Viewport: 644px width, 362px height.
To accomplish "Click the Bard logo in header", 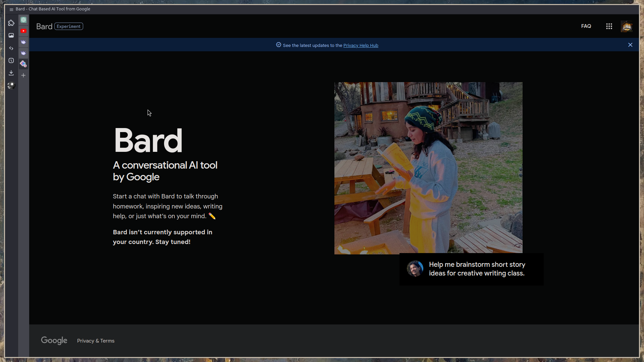I will 44,26.
